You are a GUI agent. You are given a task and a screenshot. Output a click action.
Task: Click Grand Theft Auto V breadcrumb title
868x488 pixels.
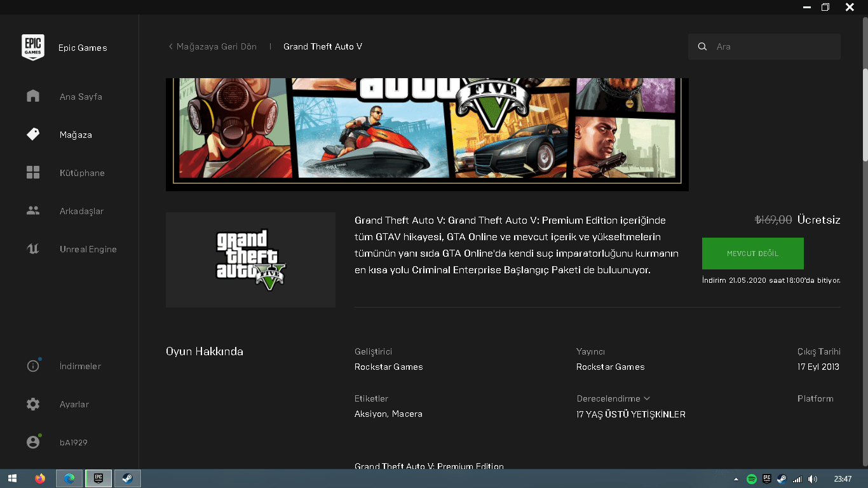click(x=323, y=46)
